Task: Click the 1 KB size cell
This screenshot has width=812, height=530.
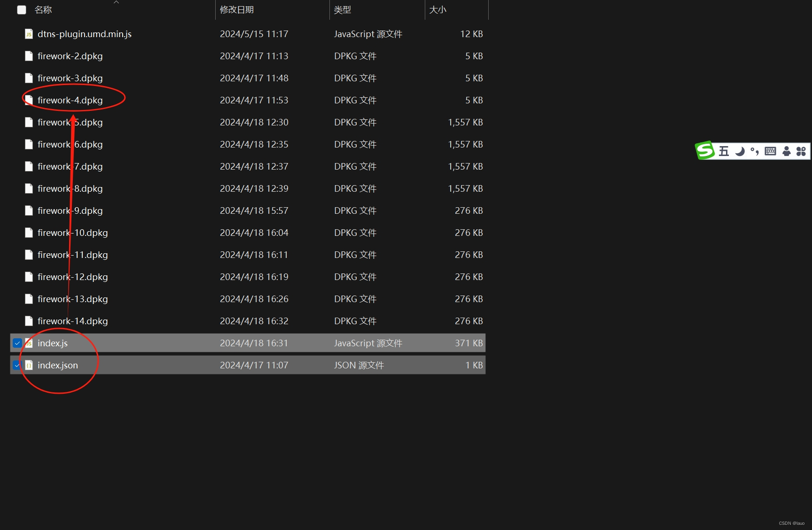Action: (x=474, y=365)
